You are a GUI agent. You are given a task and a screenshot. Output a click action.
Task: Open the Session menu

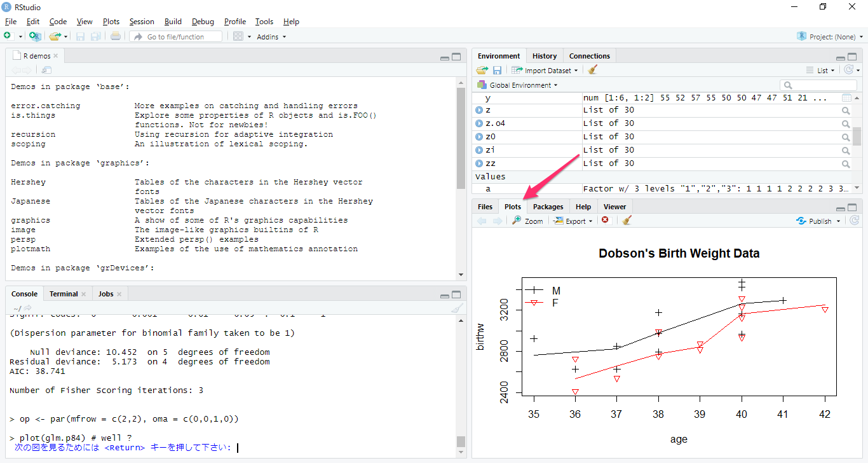coord(142,21)
